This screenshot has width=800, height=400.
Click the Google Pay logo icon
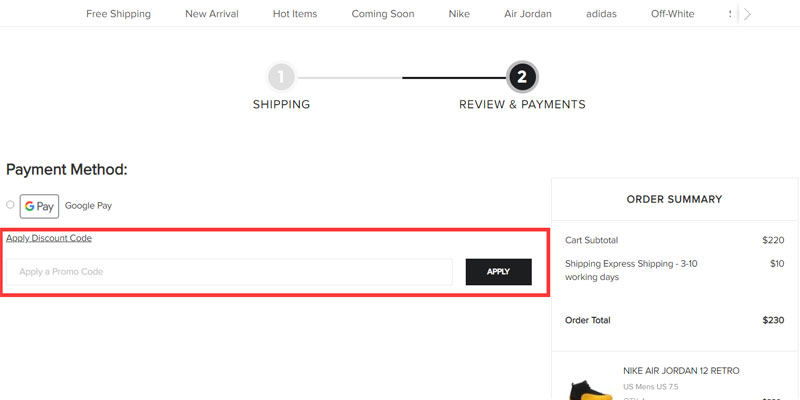39,206
